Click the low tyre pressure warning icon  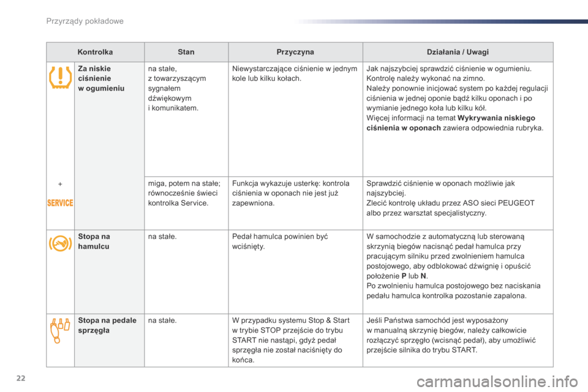61,78
